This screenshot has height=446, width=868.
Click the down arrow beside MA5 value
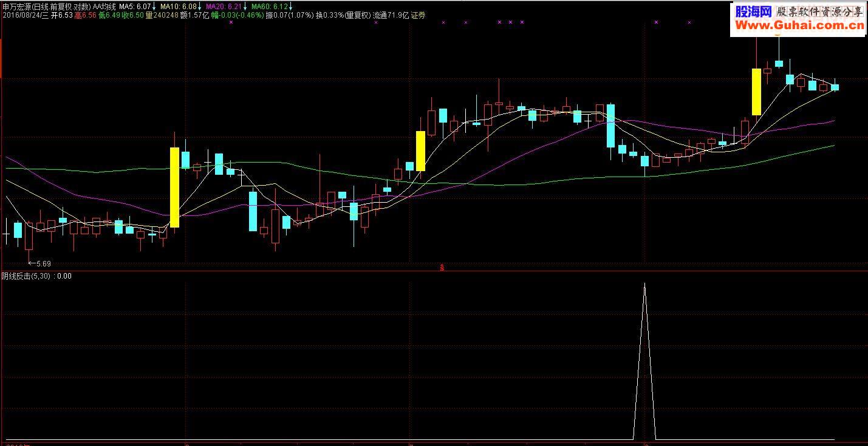point(154,6)
